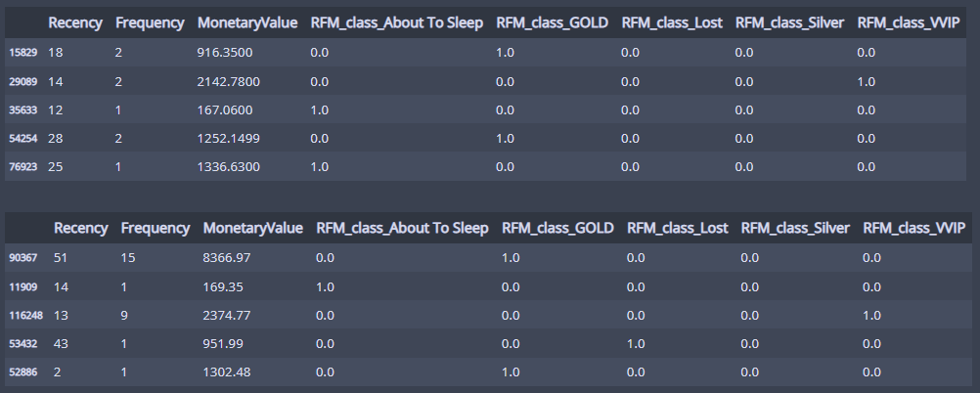Select RFM_class_GOLD header in bottom table
Screen dimensions: 980x393
(x=557, y=228)
